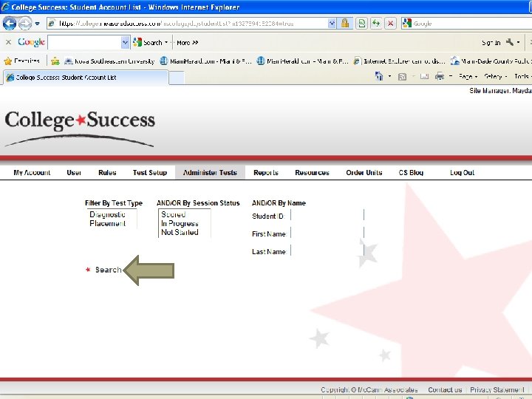
Task: Open the Administer Tests menu item
Action: pyautogui.click(x=210, y=172)
